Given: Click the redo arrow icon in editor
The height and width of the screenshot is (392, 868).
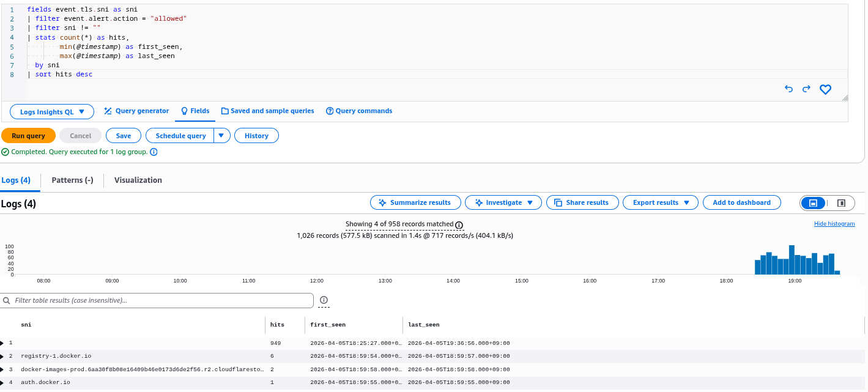Looking at the screenshot, I should pos(806,89).
